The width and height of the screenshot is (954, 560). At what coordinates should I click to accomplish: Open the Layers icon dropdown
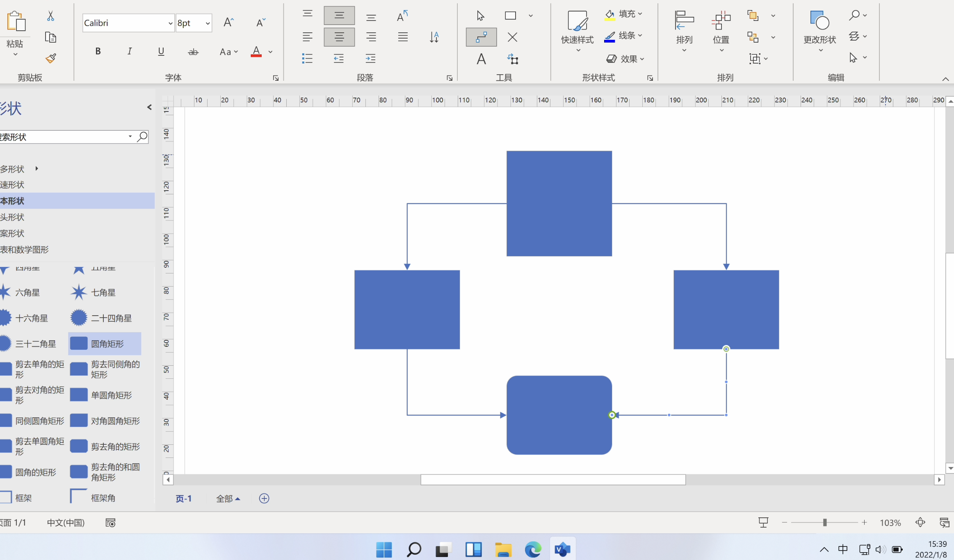point(858,36)
